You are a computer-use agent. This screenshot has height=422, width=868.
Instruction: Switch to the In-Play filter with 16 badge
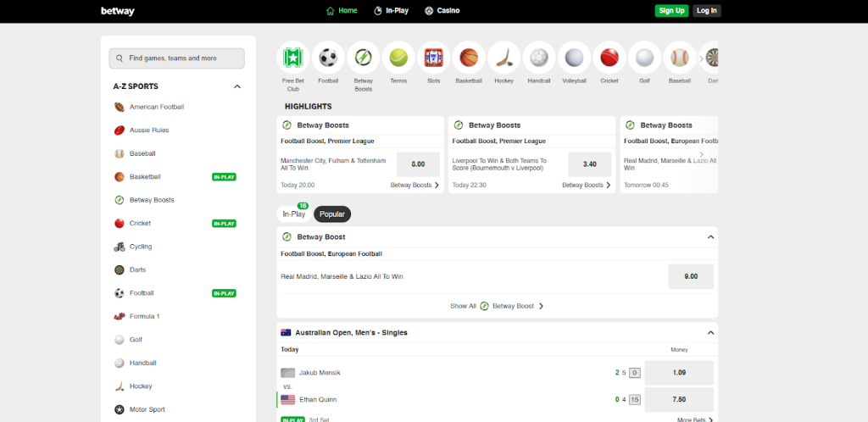(294, 214)
